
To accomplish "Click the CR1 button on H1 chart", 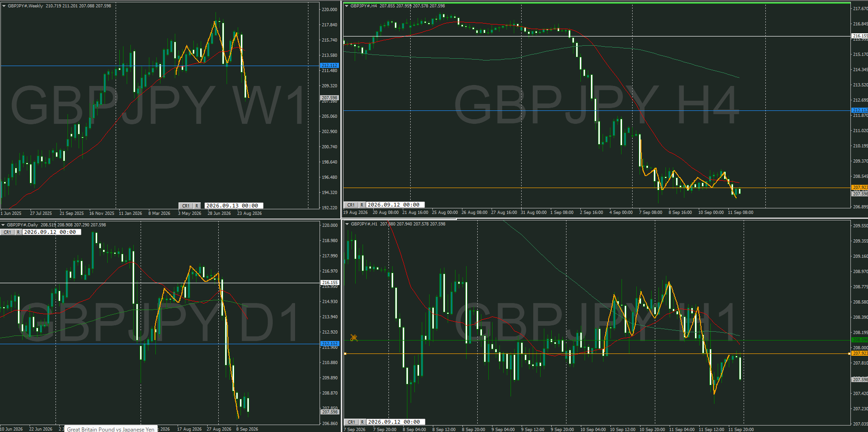I will coord(351,422).
